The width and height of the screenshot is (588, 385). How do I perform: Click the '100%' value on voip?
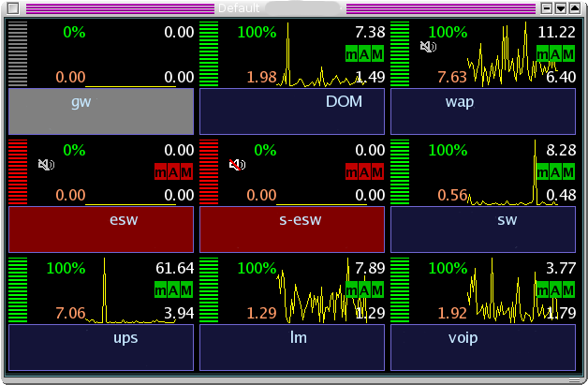(x=448, y=268)
